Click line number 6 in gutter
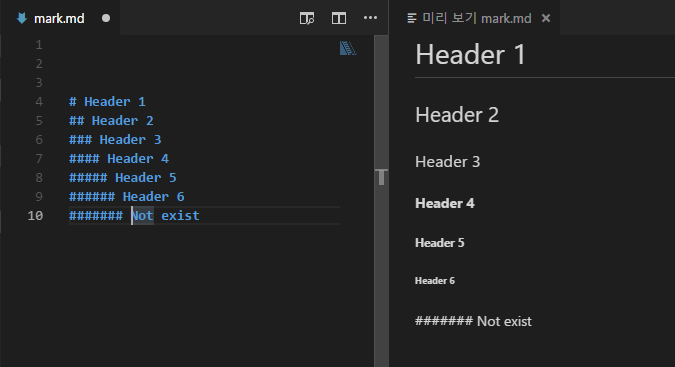Screen dimensions: 675x367 [39, 139]
